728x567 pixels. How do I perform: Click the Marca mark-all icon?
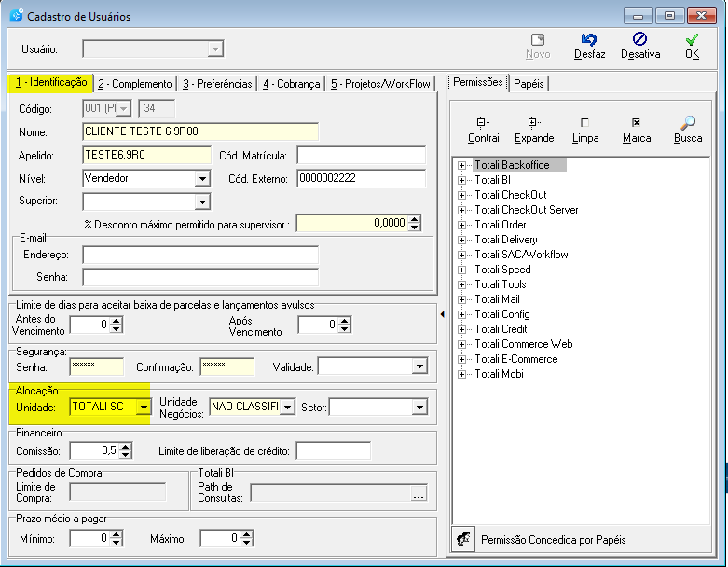(636, 122)
